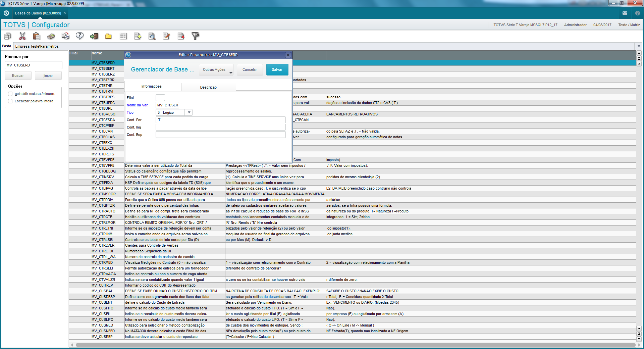
Task: Click the Paste clipboard icon
Action: click(37, 36)
